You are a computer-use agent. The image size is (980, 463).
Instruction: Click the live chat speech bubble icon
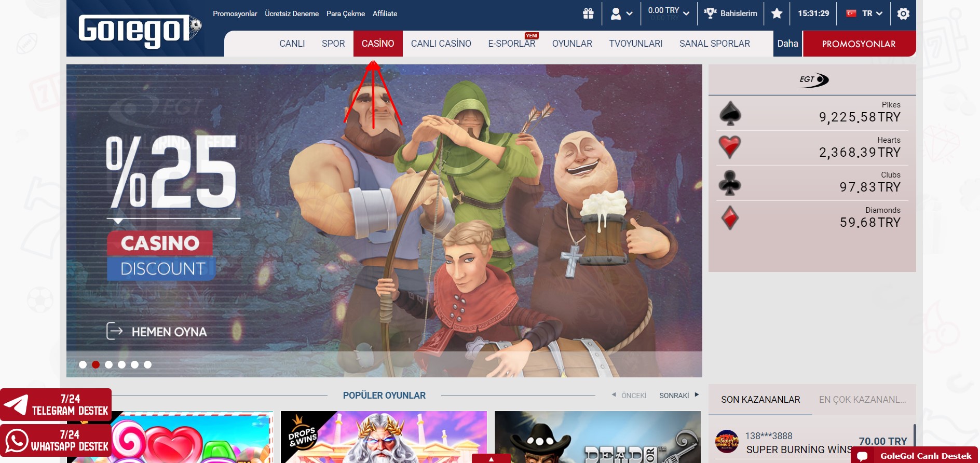click(862, 456)
